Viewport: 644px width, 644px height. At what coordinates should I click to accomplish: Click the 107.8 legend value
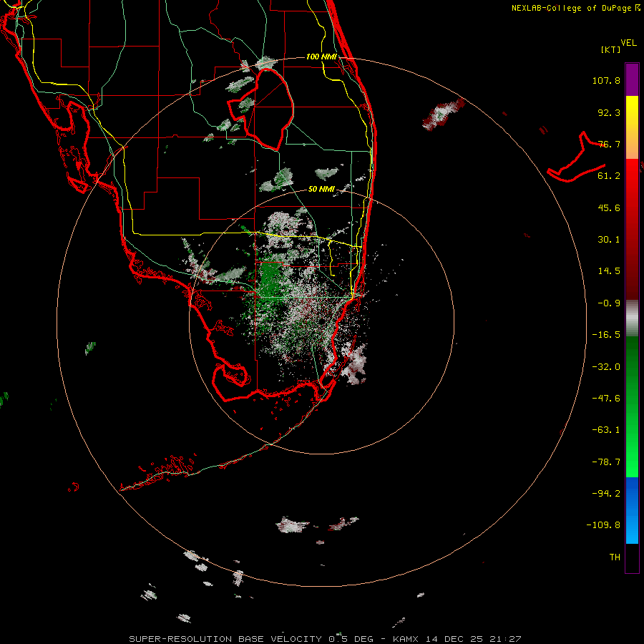coord(606,80)
